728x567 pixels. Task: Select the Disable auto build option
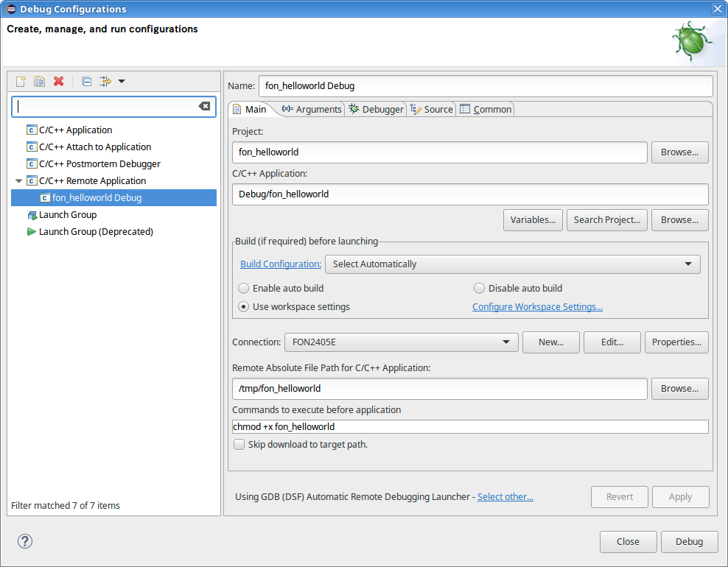(480, 289)
